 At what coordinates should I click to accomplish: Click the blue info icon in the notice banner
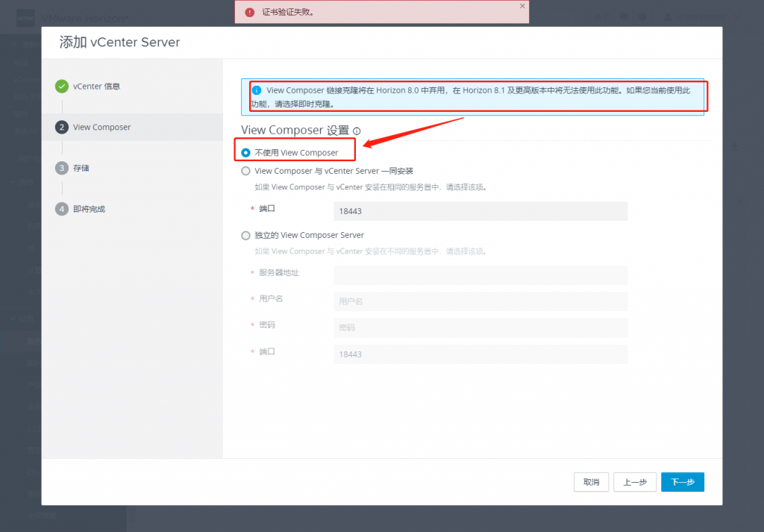257,90
